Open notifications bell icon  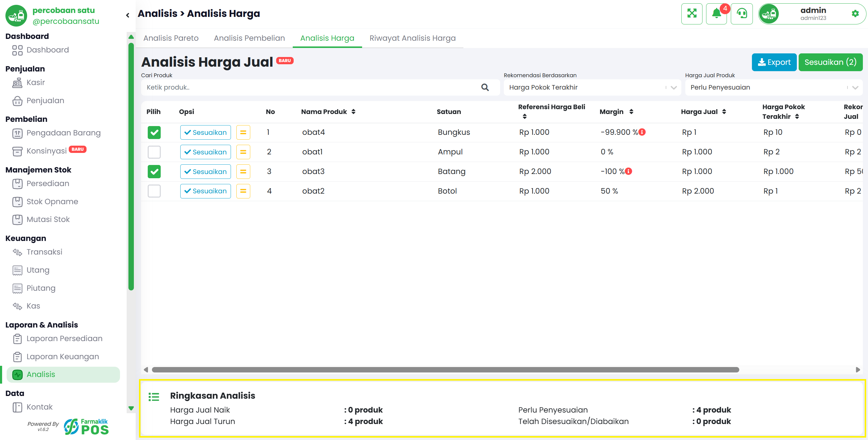coord(716,14)
